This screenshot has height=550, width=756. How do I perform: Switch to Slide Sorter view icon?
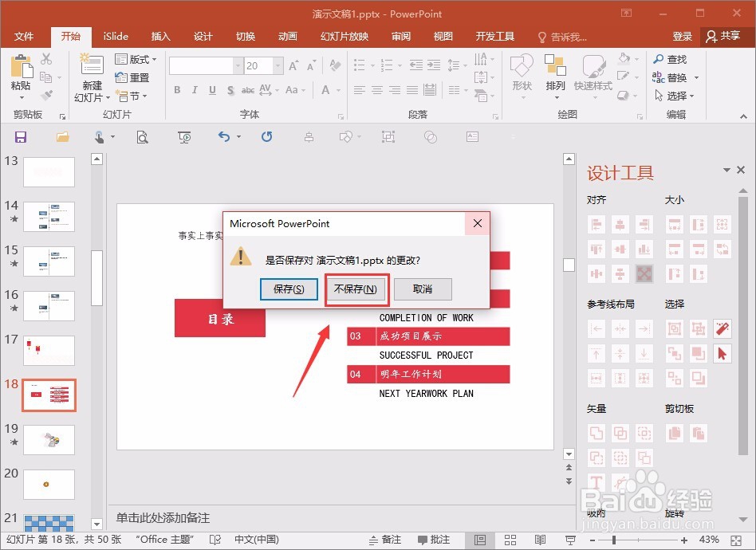point(510,540)
